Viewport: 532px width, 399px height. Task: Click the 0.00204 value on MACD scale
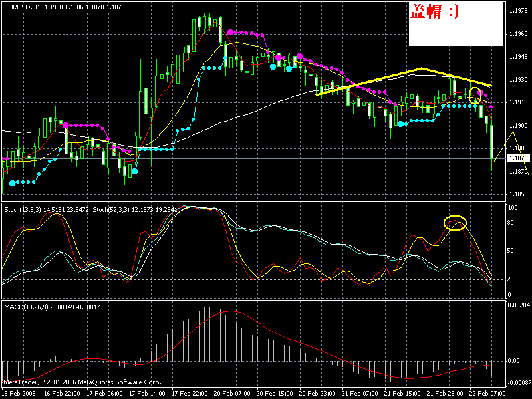tap(517, 304)
